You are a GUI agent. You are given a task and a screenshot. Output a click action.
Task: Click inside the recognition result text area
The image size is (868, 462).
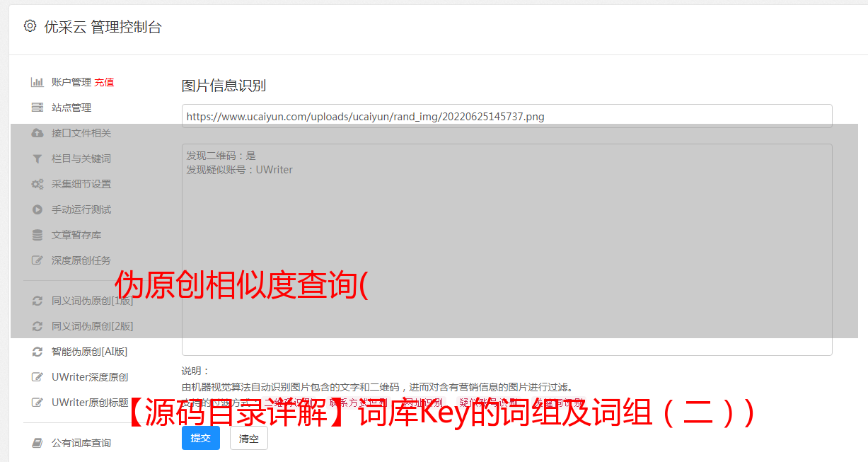click(x=507, y=250)
